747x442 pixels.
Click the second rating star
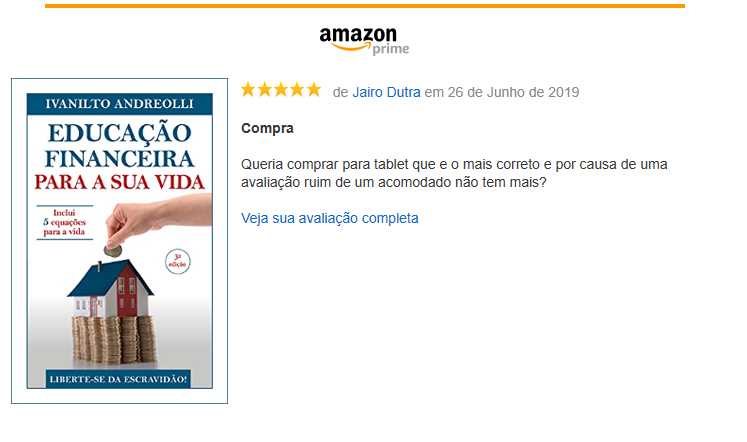click(264, 90)
